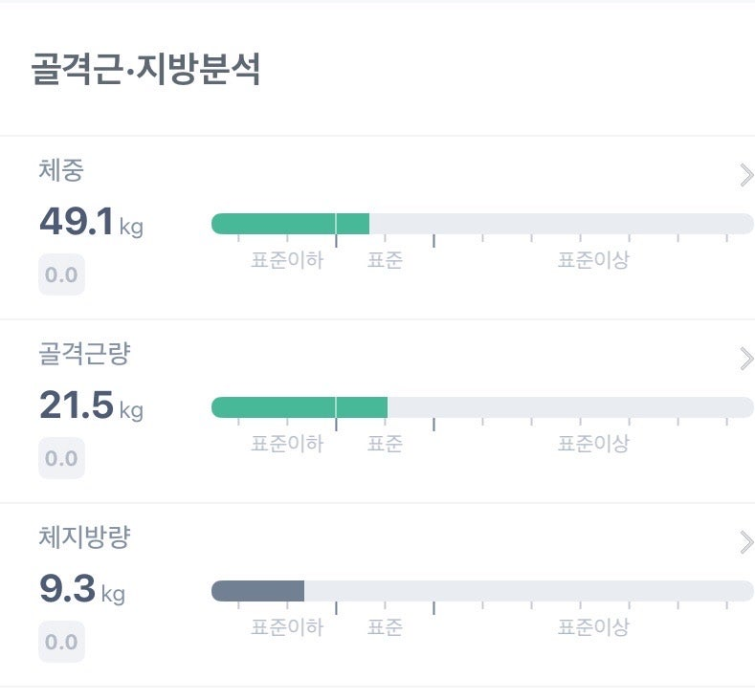Image resolution: width=755 pixels, height=700 pixels.
Task: Click the 골격근·지방분석 section heading
Action: pyautogui.click(x=145, y=71)
